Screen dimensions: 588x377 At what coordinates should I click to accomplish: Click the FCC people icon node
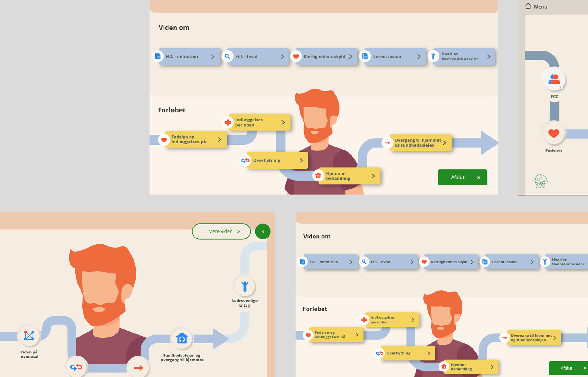click(x=554, y=79)
